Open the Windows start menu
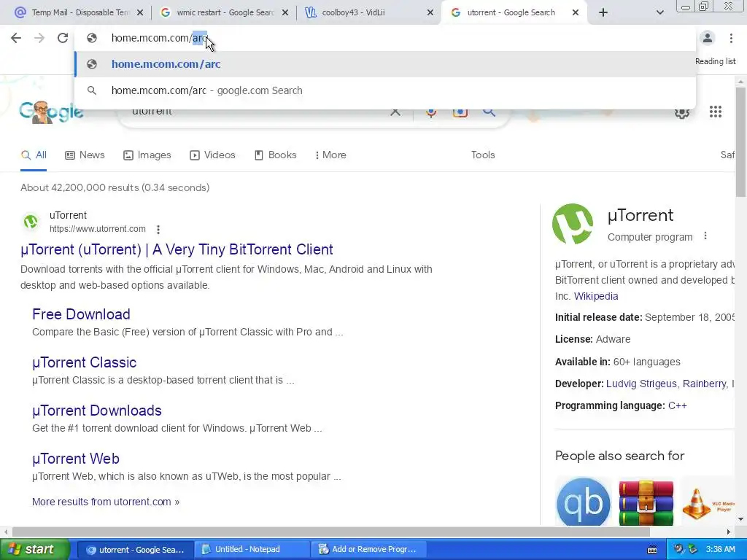The image size is (747, 560). [x=34, y=550]
